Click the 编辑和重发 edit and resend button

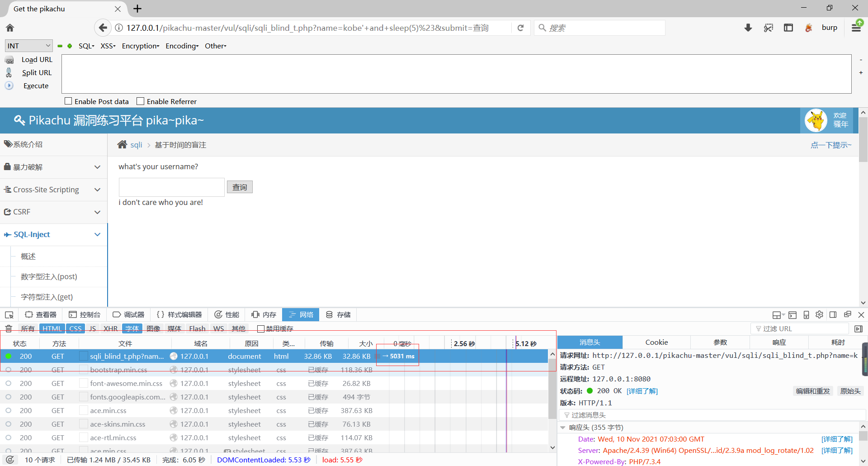click(x=813, y=391)
